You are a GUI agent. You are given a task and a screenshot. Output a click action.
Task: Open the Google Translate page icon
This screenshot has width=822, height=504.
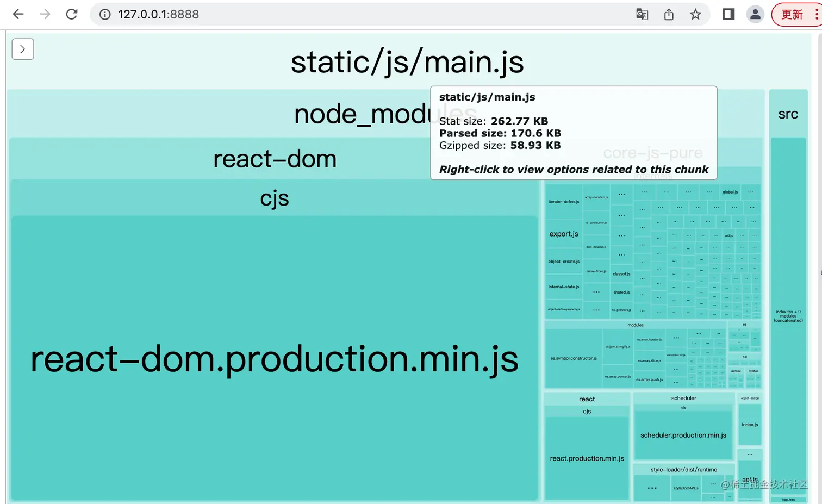642,14
